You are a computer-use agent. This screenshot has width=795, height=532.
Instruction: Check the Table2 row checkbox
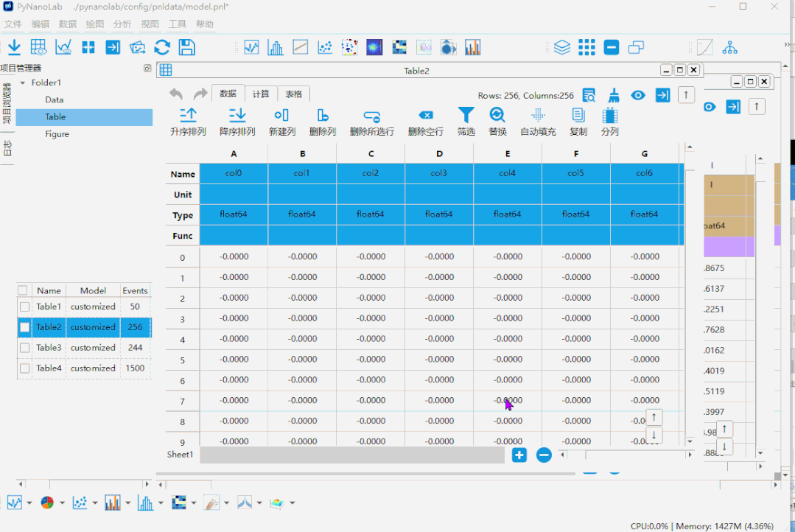click(x=24, y=327)
